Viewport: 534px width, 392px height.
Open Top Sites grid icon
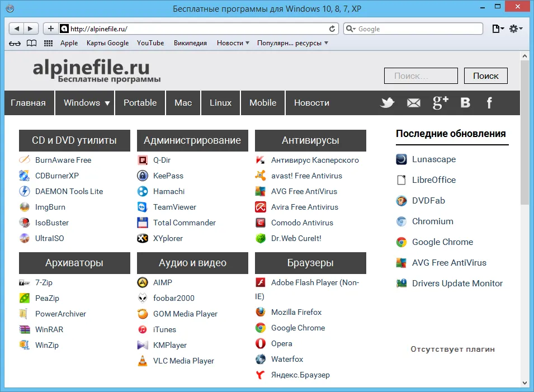pyautogui.click(x=48, y=43)
